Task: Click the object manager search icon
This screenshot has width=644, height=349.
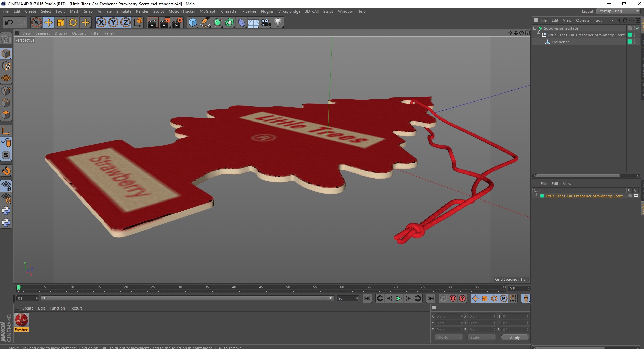Action: pyautogui.click(x=618, y=20)
